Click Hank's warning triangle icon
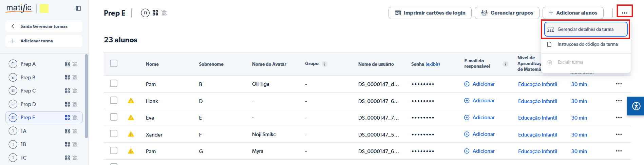 click(131, 101)
